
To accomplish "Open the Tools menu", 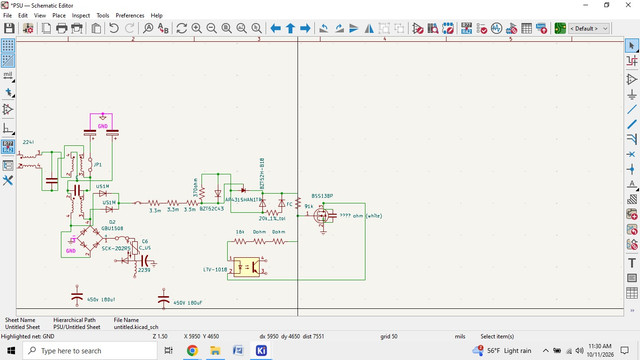I will click(x=102, y=16).
